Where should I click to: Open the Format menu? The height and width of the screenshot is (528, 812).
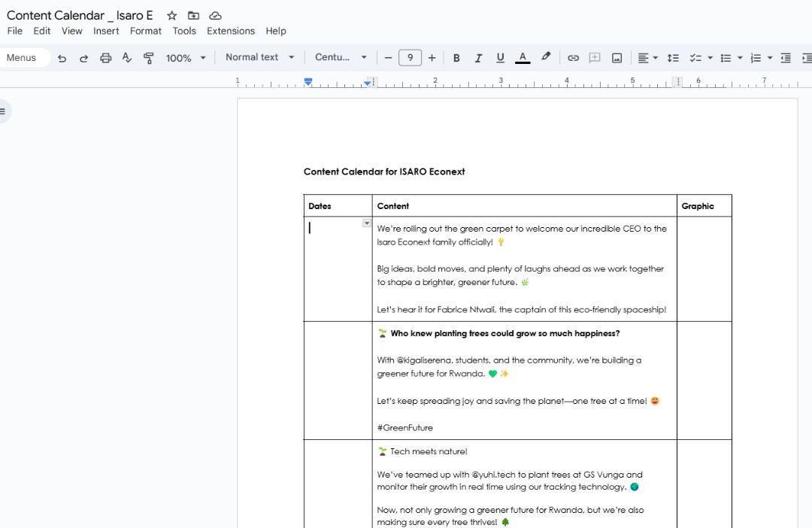point(146,31)
